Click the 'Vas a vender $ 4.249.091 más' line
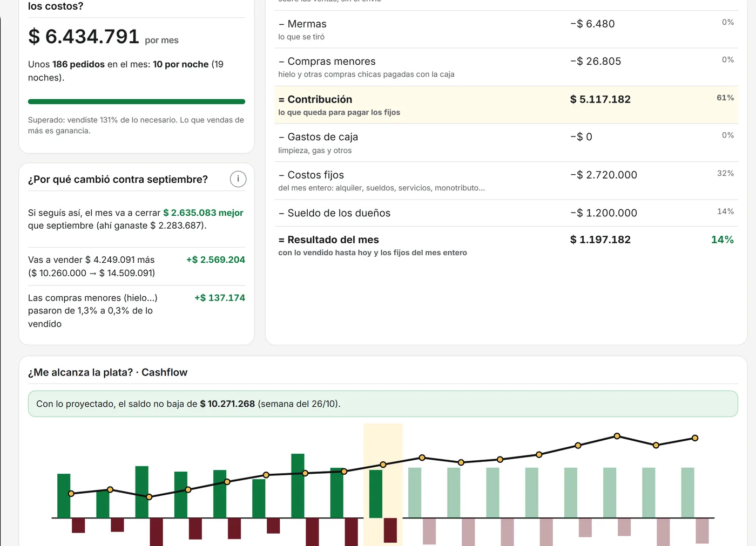The width and height of the screenshot is (756, 546). [x=91, y=260]
